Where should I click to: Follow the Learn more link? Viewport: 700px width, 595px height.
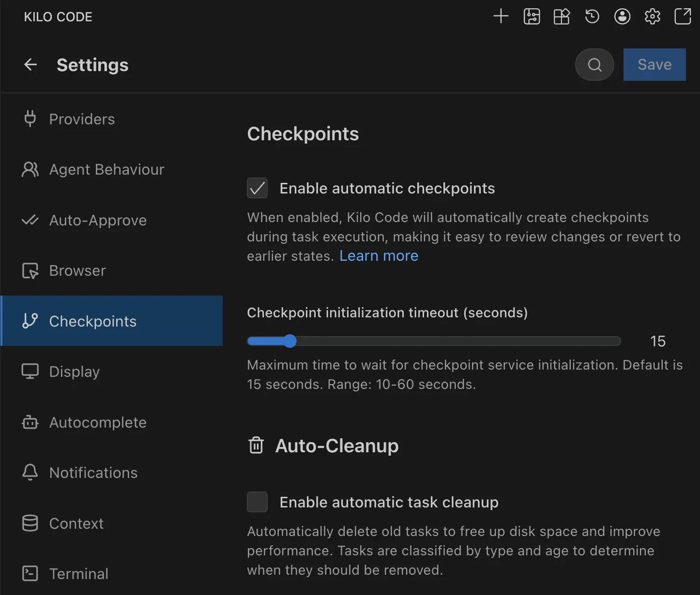379,255
